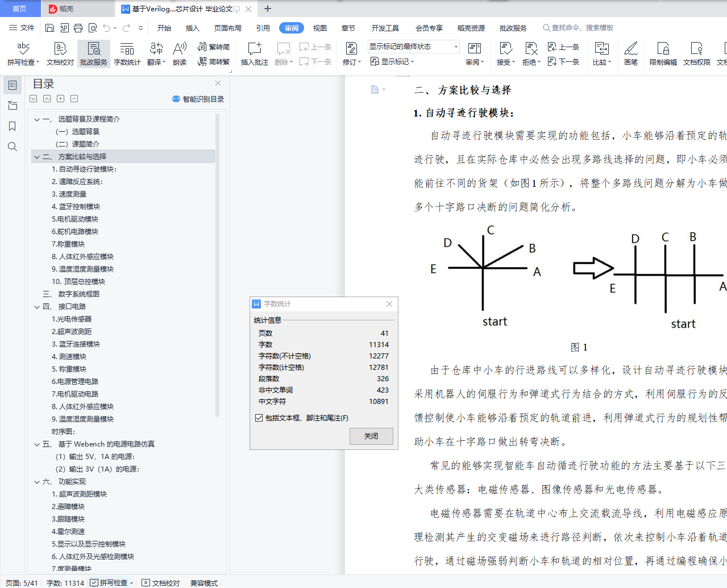Go to outline item 6.电源管理电路
Viewport: 727px width, 588px height.
click(x=75, y=382)
